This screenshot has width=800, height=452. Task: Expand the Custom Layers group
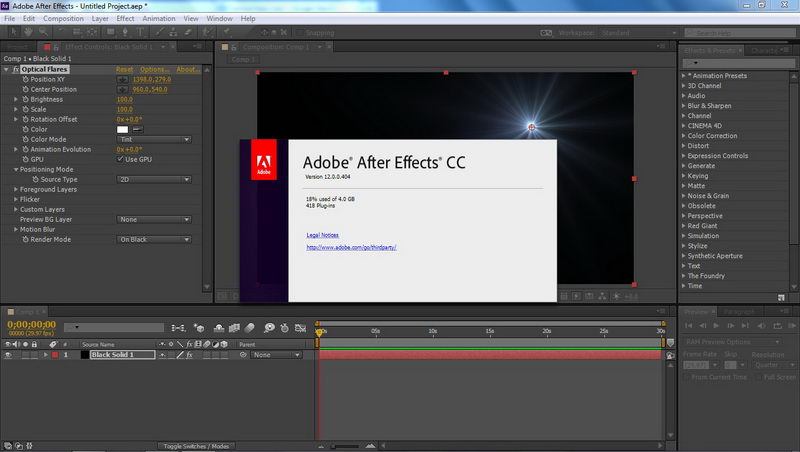(x=16, y=209)
